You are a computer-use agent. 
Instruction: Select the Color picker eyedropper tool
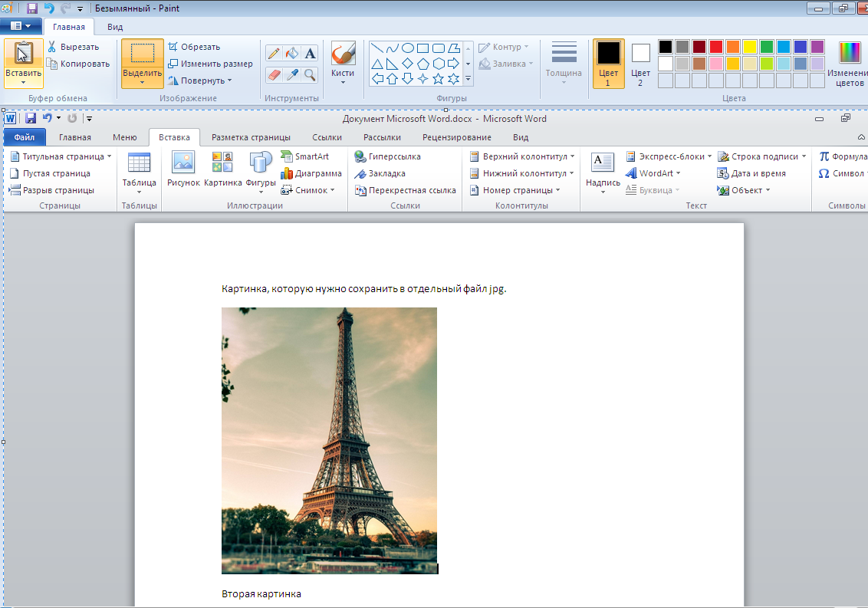(x=291, y=75)
